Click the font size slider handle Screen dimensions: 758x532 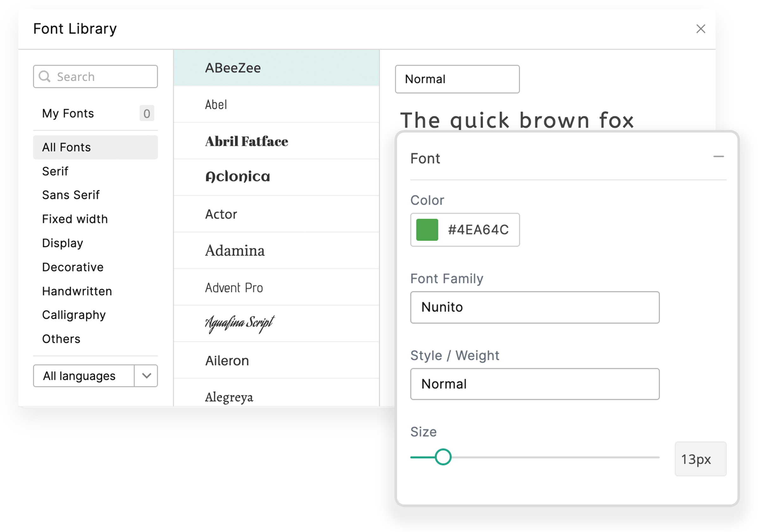point(443,457)
